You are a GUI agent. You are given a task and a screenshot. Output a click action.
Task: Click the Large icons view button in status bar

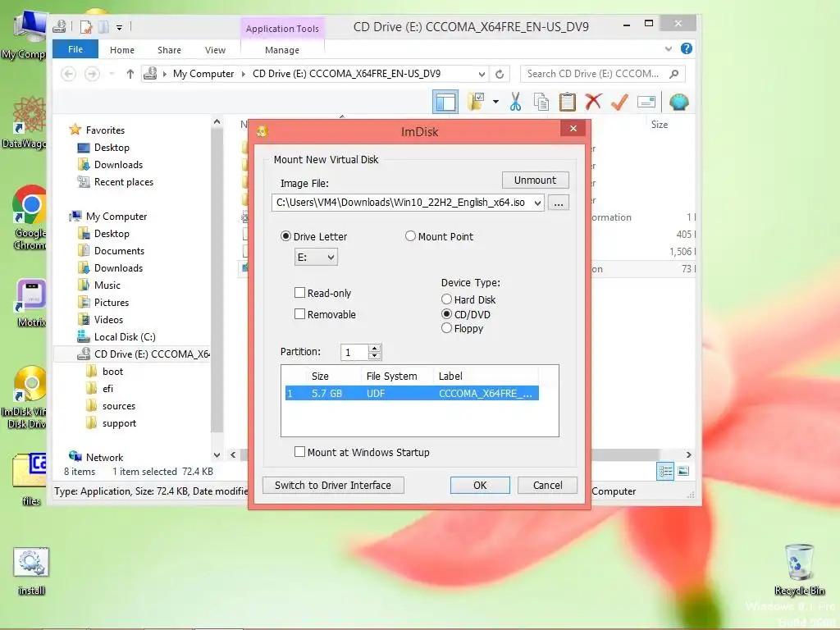point(683,472)
